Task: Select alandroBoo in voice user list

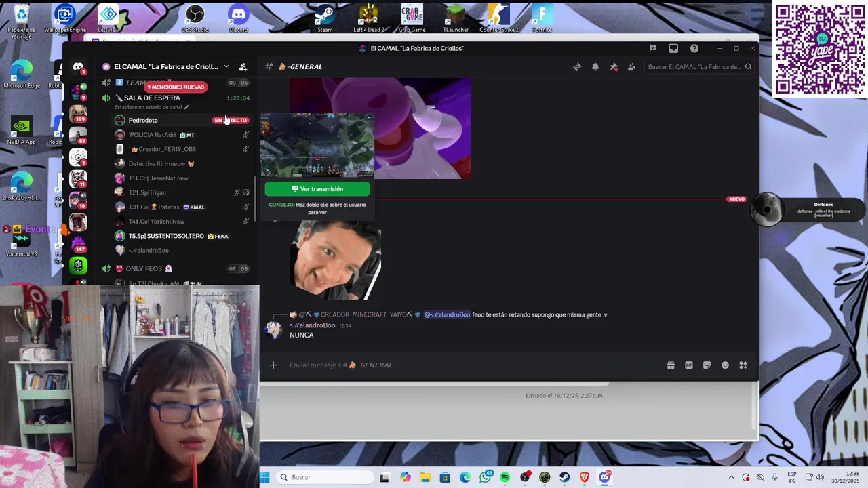Action: tap(149, 250)
